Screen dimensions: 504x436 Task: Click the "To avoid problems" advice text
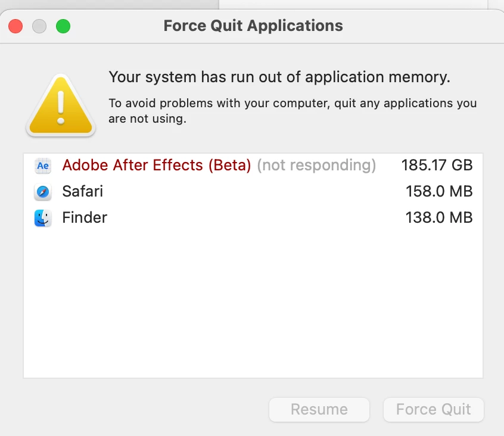[293, 111]
